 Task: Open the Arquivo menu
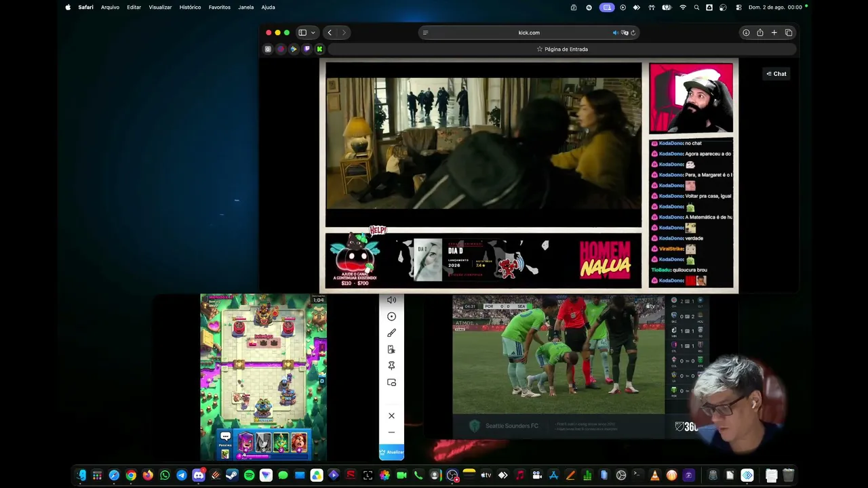click(x=110, y=7)
